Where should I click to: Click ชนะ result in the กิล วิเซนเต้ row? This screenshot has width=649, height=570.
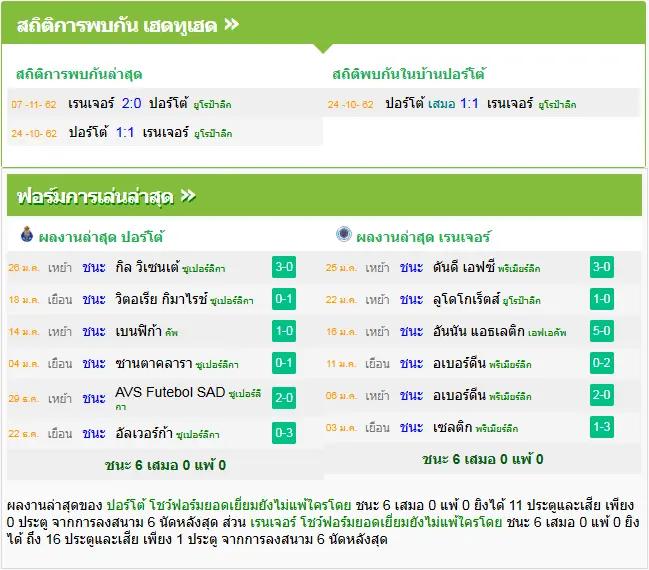[x=94, y=268]
